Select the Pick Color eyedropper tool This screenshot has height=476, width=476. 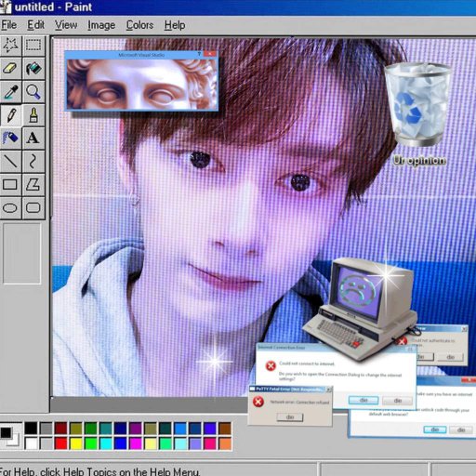click(10, 92)
